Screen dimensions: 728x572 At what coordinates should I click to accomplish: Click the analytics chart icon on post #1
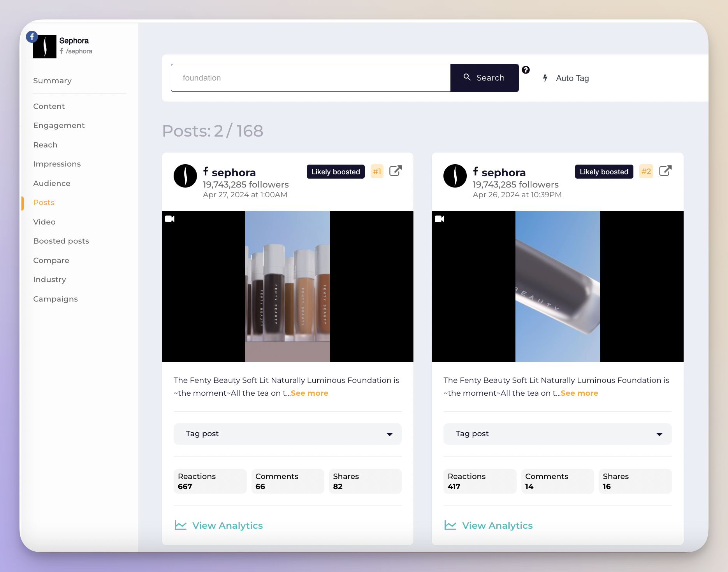coord(181,525)
